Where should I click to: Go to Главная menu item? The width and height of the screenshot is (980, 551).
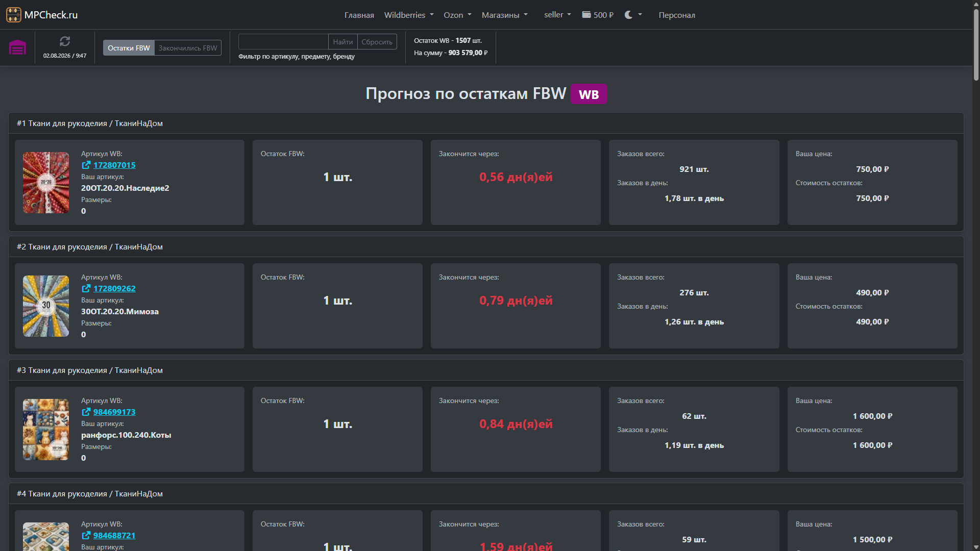pyautogui.click(x=359, y=15)
